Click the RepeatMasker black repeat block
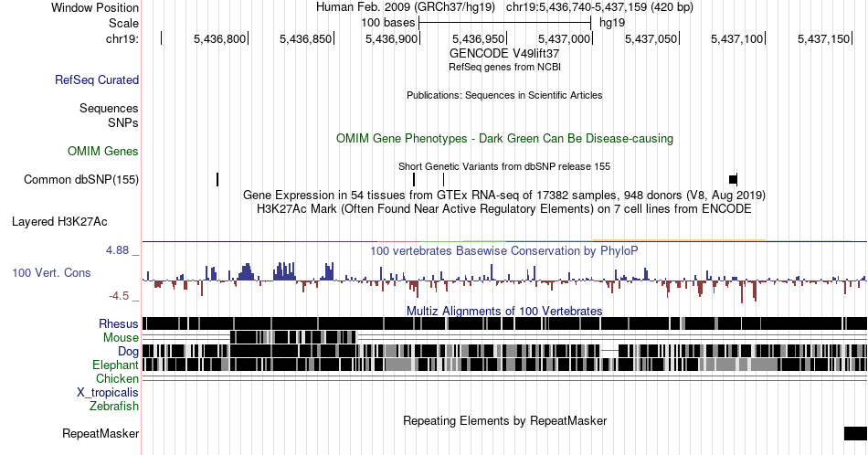This screenshot has width=868, height=455. click(x=855, y=433)
